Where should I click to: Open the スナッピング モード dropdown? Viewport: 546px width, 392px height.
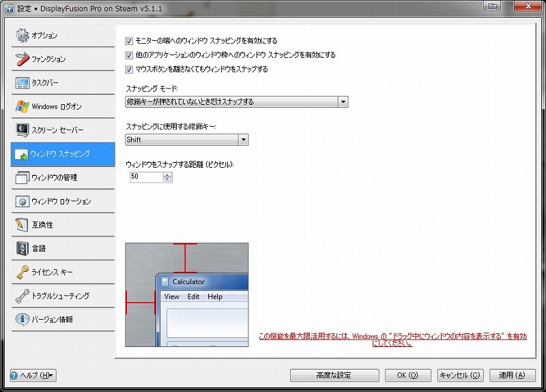(x=236, y=102)
